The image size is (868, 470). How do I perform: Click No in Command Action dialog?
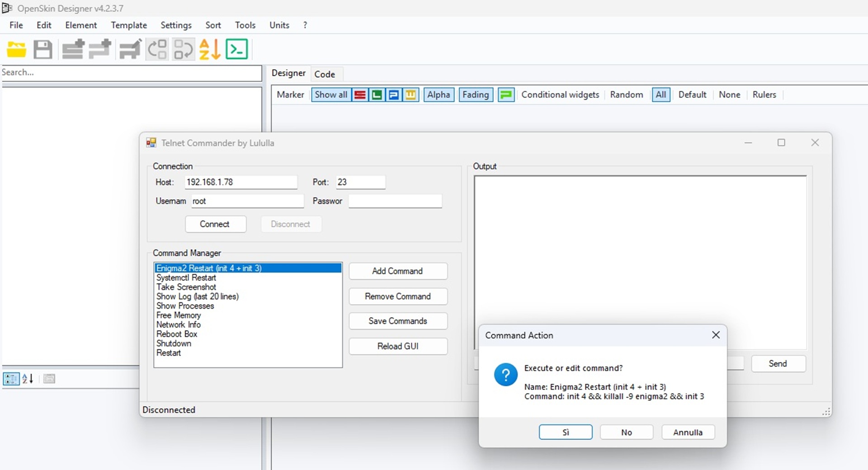pyautogui.click(x=627, y=432)
